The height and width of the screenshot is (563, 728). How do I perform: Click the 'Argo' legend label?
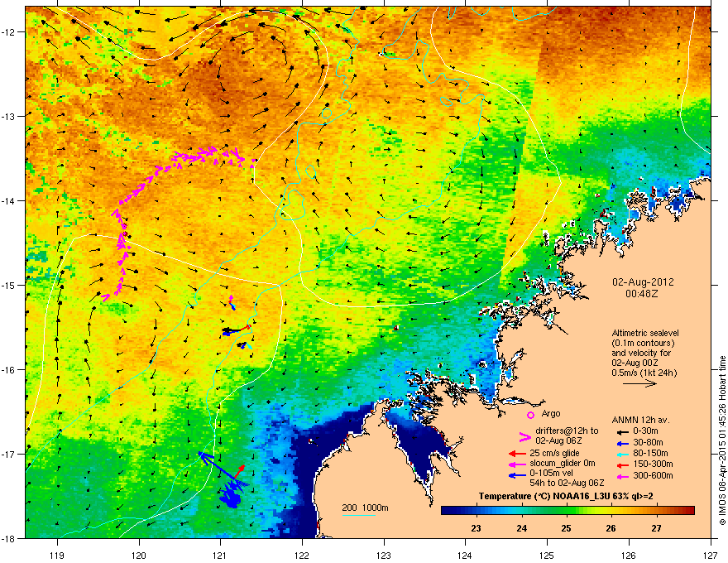551,413
